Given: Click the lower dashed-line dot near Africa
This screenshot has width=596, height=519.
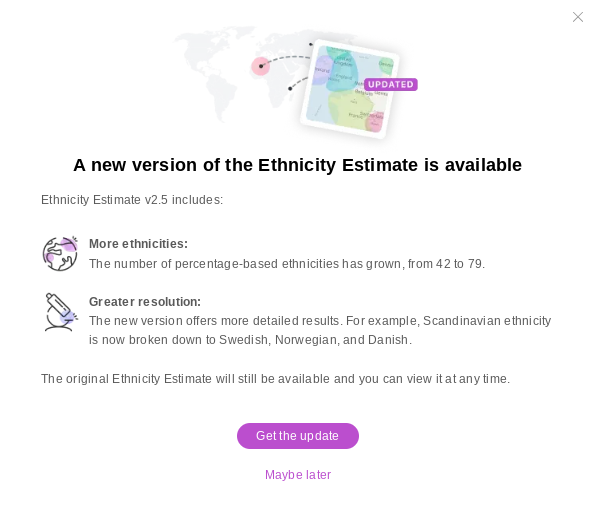Looking at the screenshot, I should 290,89.
